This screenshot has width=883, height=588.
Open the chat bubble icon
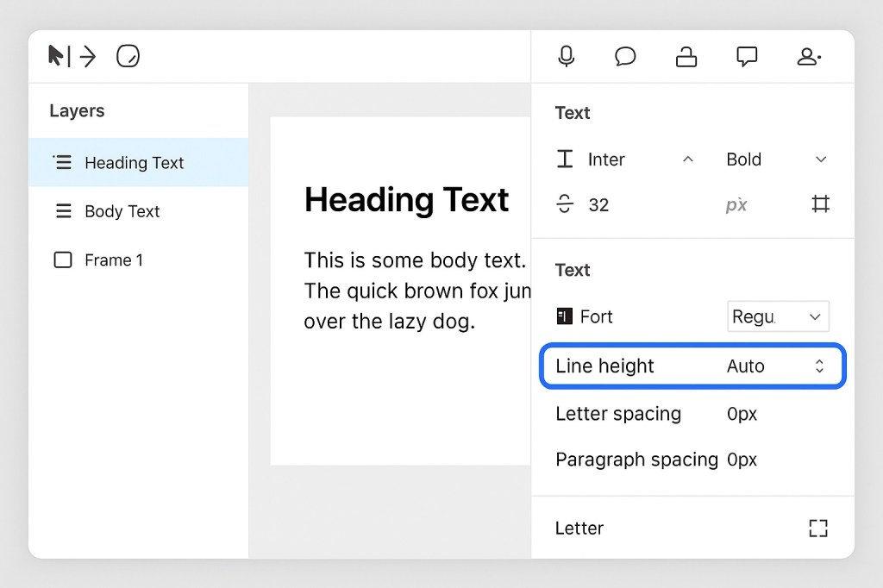(625, 56)
